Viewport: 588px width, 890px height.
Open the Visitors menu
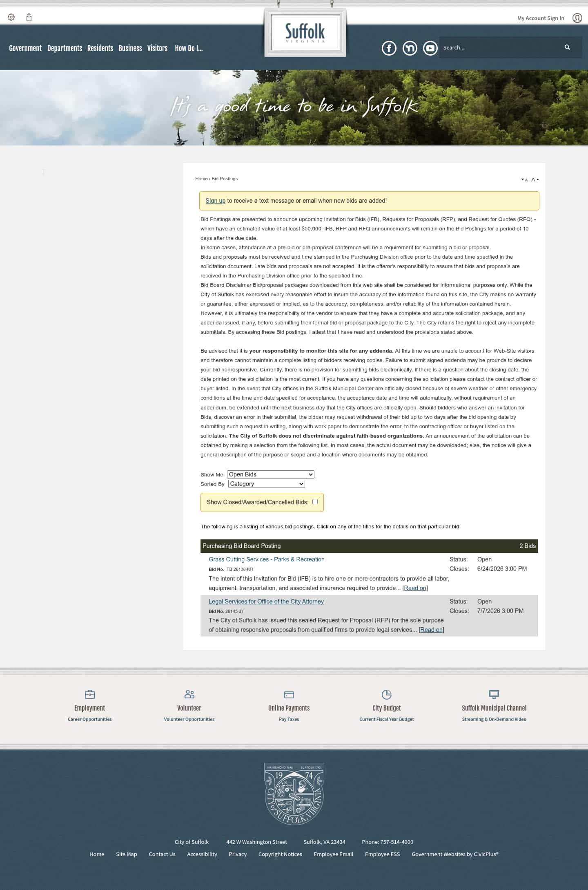click(157, 48)
